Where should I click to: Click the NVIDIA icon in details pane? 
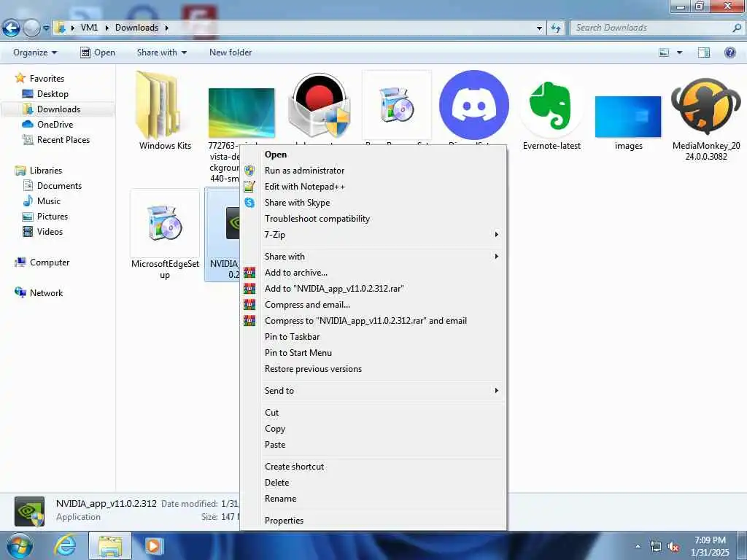[29, 511]
